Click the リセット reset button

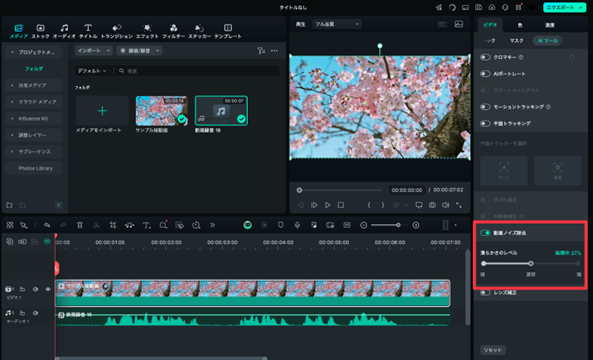coord(492,350)
